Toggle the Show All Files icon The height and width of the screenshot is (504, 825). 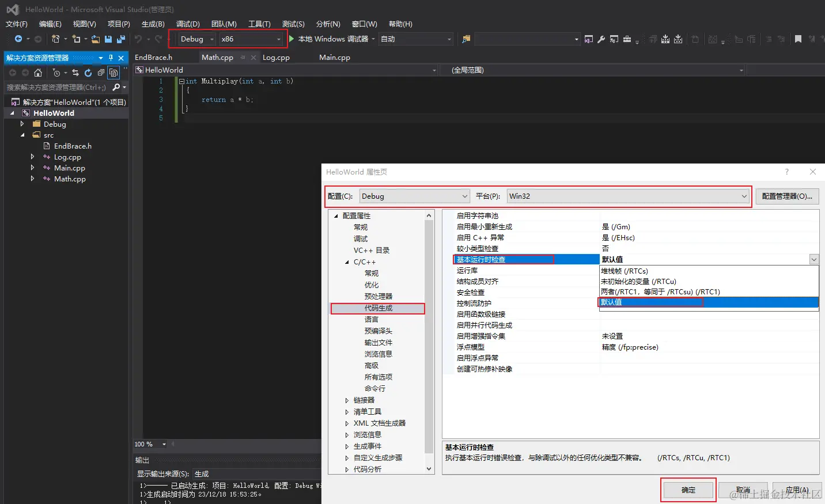(113, 73)
